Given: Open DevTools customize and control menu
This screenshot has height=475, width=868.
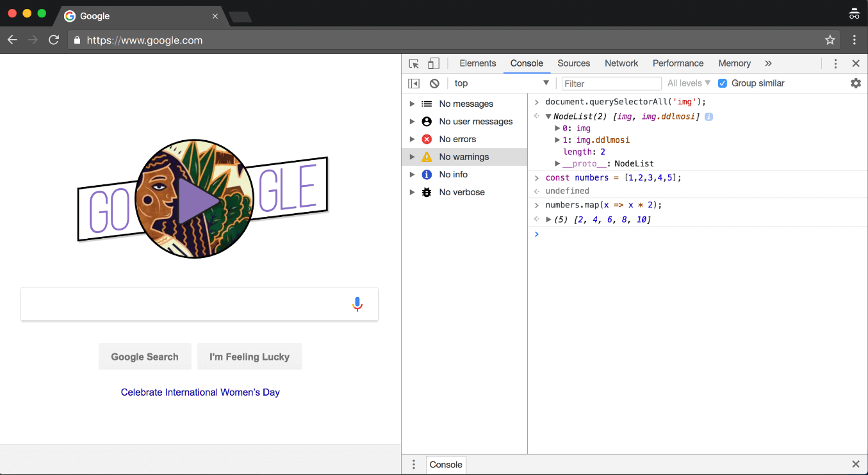Looking at the screenshot, I should [x=835, y=63].
